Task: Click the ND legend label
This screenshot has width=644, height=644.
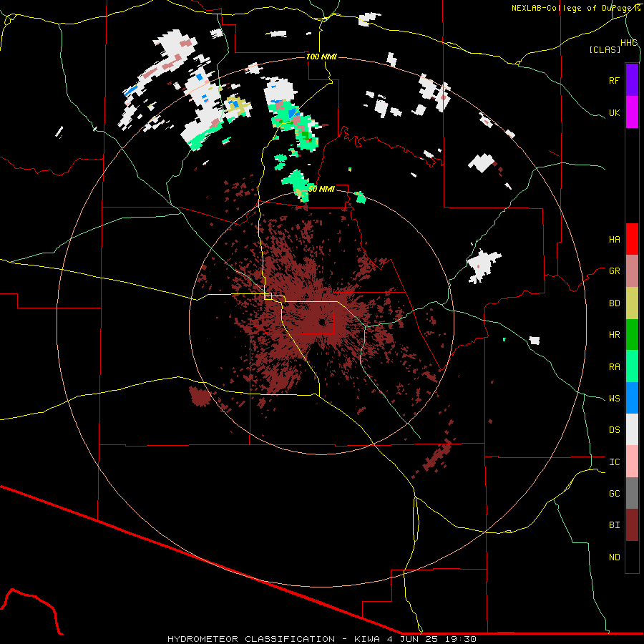Action: pyautogui.click(x=614, y=557)
